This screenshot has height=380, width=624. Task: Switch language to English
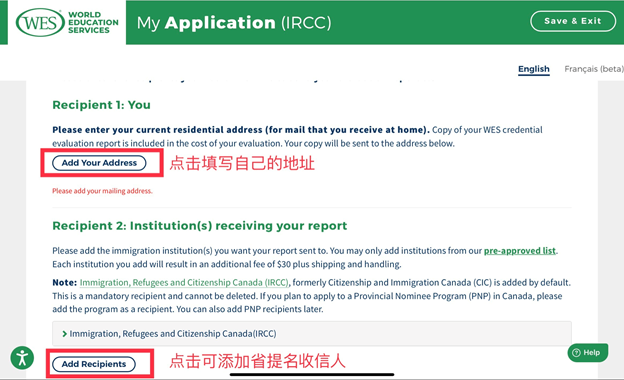pyautogui.click(x=534, y=69)
